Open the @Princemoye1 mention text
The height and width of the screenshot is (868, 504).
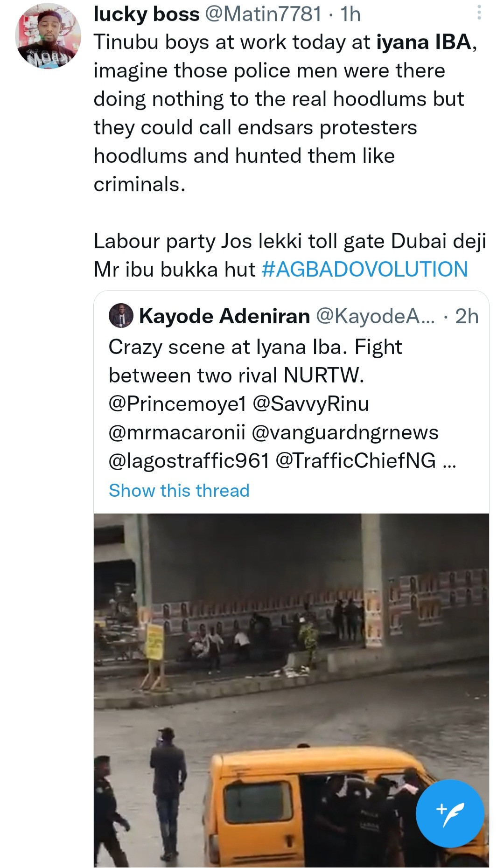[177, 404]
